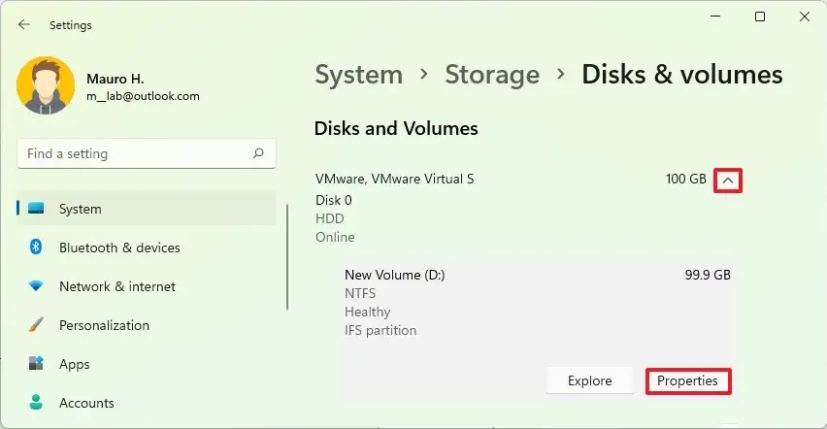The height and width of the screenshot is (429, 827).
Task: Click the Mauro H. profile avatar
Action: (x=46, y=85)
